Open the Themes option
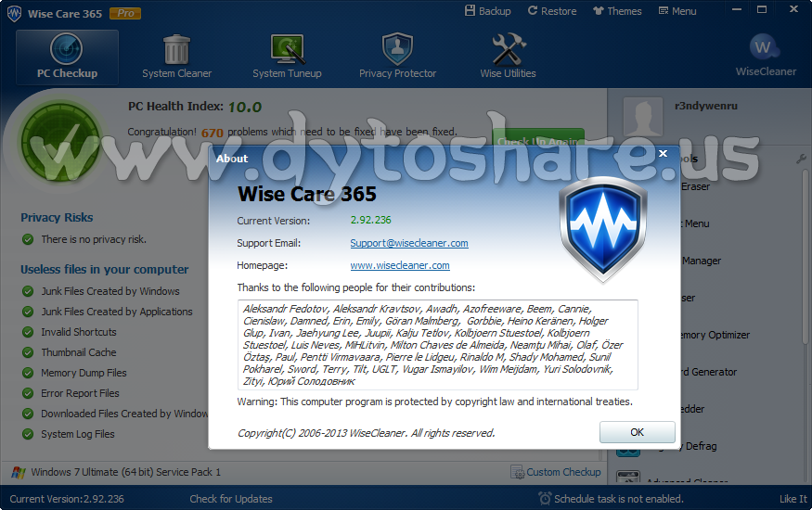The height and width of the screenshot is (510, 812). (617, 11)
